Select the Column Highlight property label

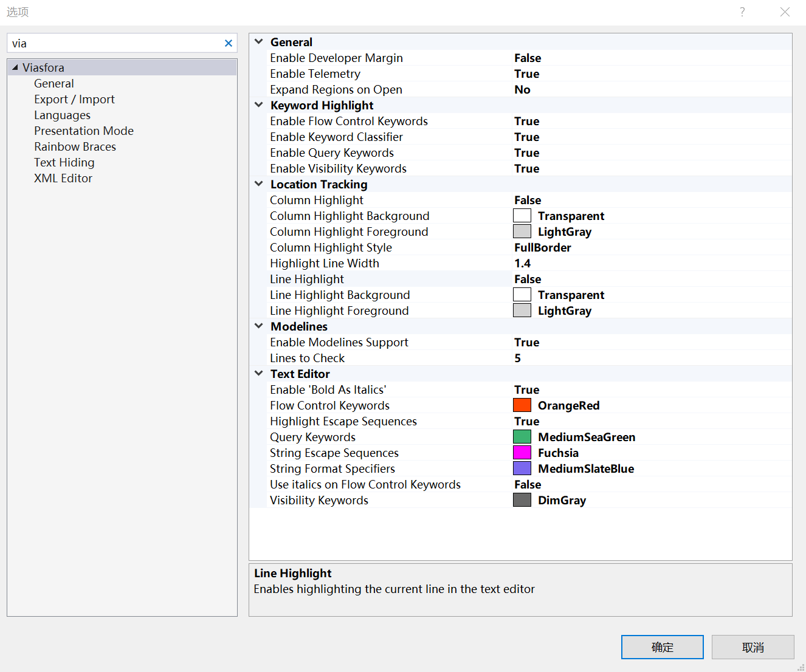click(x=317, y=200)
